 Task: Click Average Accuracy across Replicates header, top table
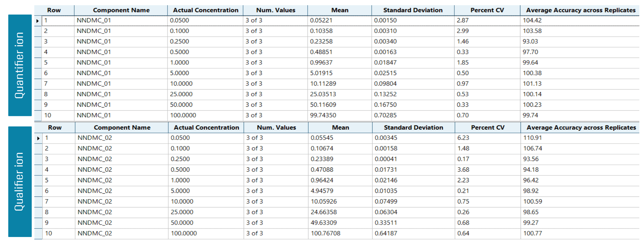coord(580,10)
